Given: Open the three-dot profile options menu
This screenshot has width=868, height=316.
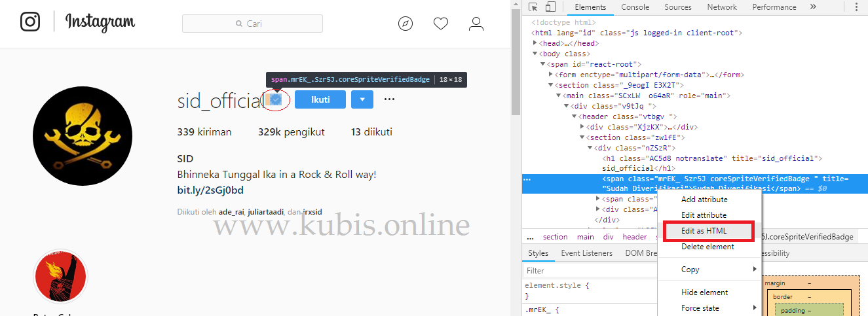Looking at the screenshot, I should (x=389, y=99).
